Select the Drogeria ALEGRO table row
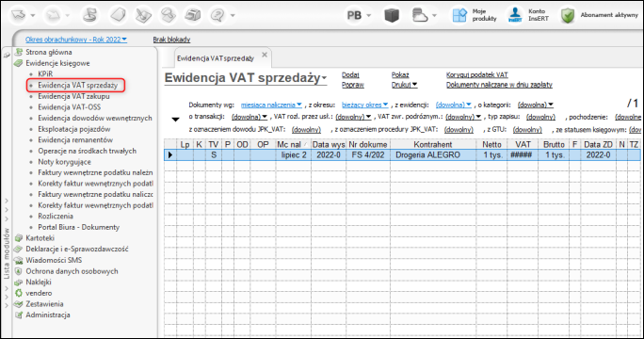Viewport: 644px width, 339px height. [x=402, y=155]
